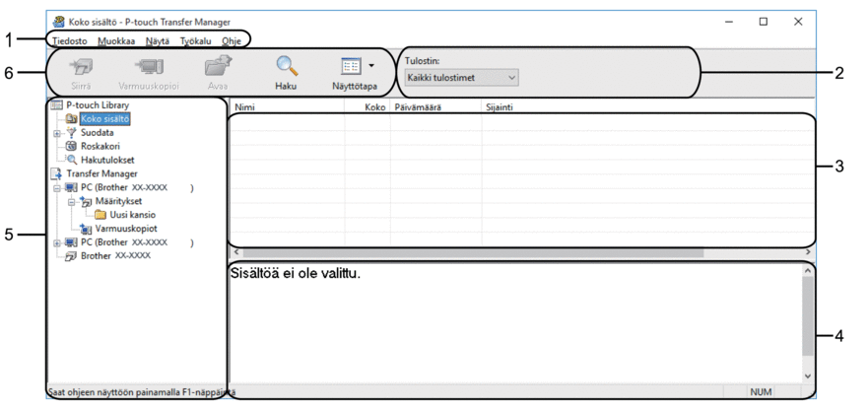868x410 pixels.
Task: Open the Muokkaa menu
Action: coord(116,41)
